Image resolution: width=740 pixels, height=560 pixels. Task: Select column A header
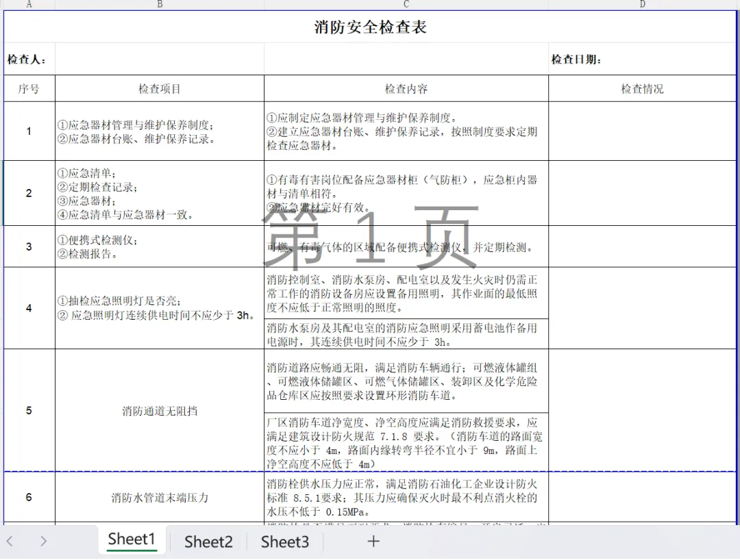pos(29,4)
